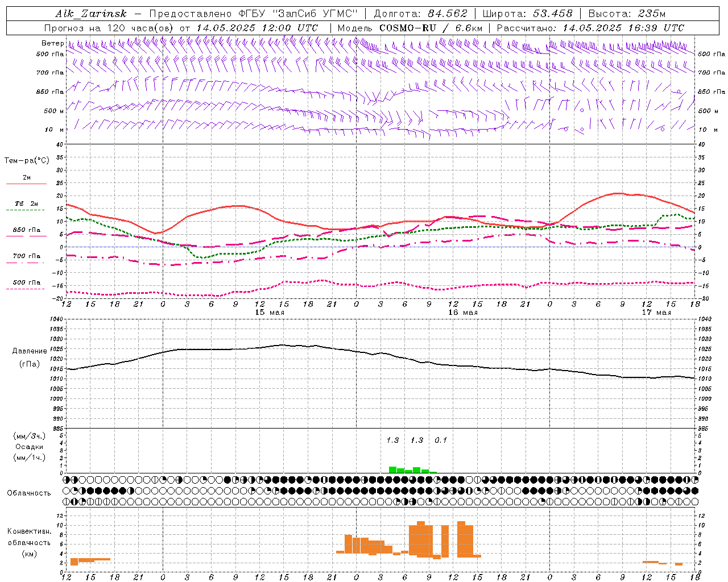Click the 2м temperature legend label

point(27,178)
